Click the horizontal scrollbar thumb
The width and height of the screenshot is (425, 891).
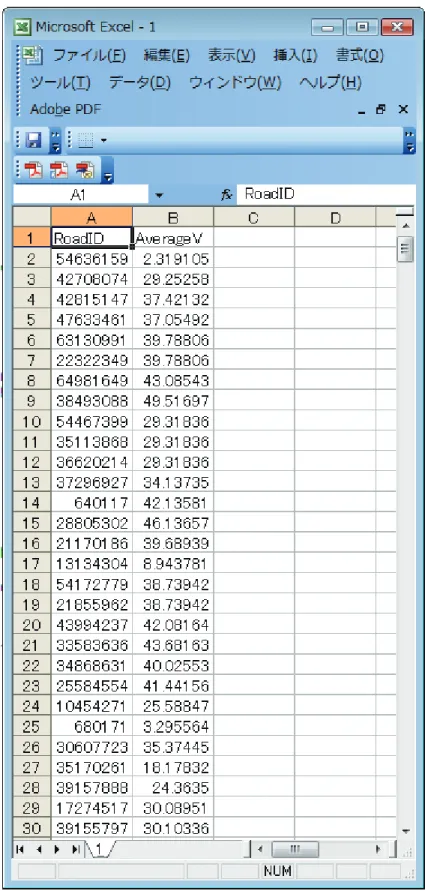coord(294,848)
